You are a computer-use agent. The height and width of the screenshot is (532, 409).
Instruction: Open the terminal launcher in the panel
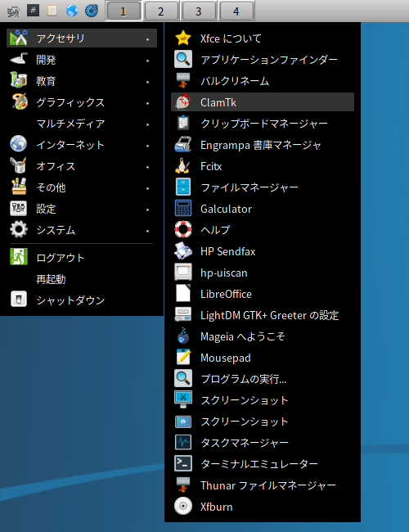point(33,11)
